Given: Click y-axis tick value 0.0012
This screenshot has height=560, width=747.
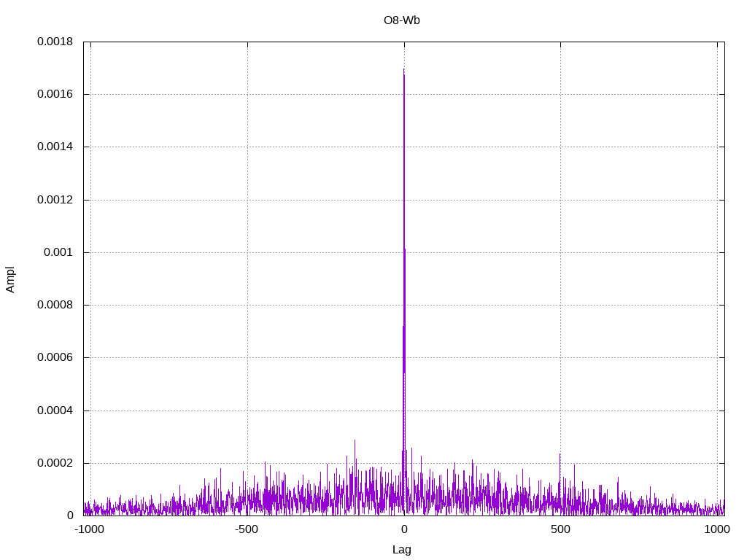Looking at the screenshot, I should coord(55,200).
